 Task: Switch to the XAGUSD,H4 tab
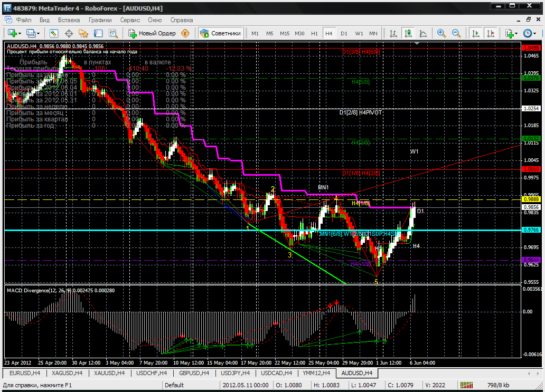pos(67,373)
